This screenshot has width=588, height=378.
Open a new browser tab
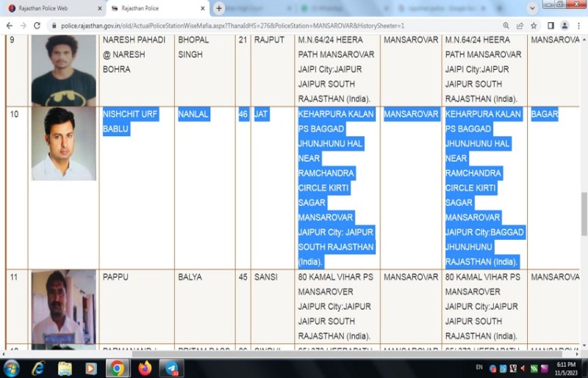coord(219,8)
